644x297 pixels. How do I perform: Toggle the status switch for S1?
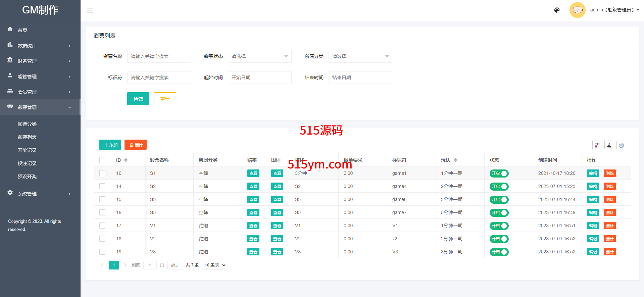click(x=499, y=174)
